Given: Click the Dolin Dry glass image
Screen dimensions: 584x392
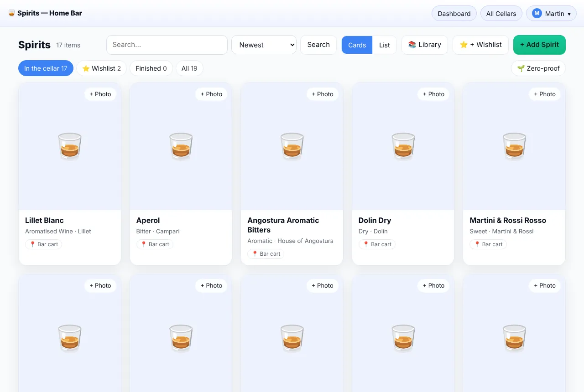Looking at the screenshot, I should (x=403, y=146).
